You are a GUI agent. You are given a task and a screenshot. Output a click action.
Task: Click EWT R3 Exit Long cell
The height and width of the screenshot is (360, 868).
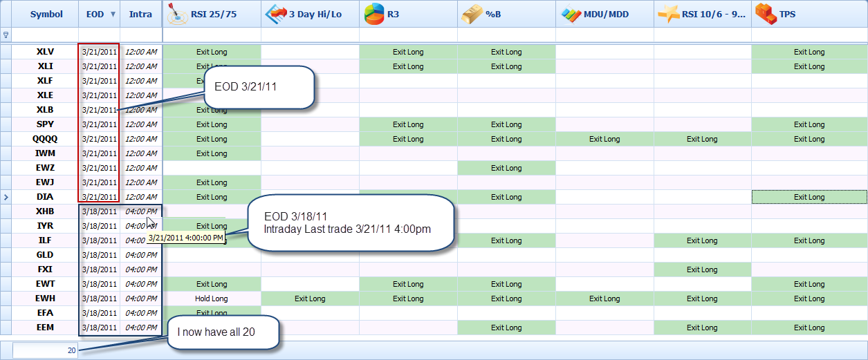(x=408, y=284)
